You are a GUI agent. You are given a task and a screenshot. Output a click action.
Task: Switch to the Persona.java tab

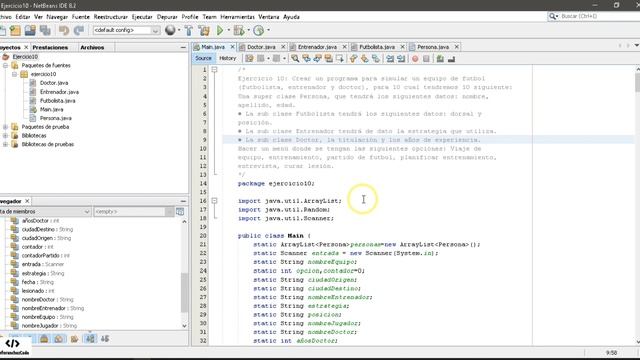coord(433,47)
